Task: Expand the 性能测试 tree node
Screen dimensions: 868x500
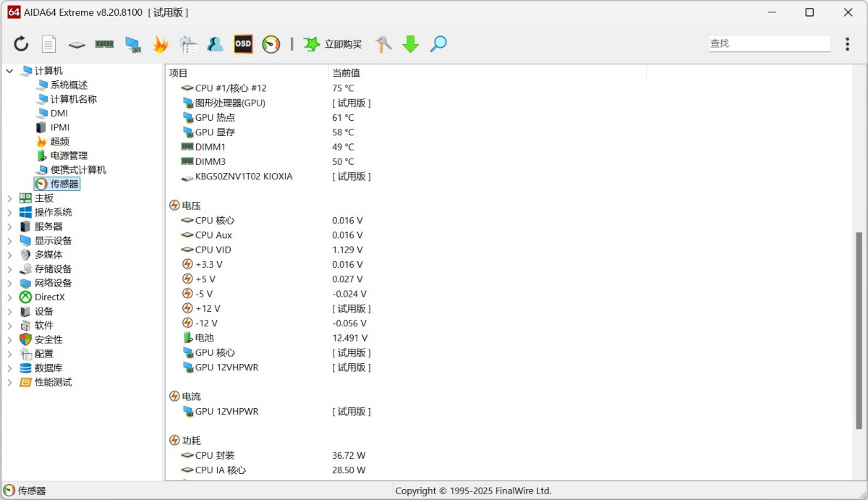Action: (9, 383)
